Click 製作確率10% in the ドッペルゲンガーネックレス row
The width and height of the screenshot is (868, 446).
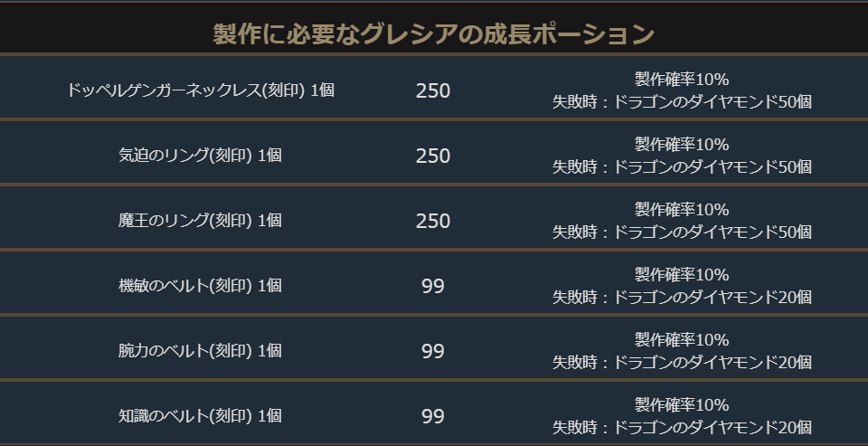[x=682, y=80]
